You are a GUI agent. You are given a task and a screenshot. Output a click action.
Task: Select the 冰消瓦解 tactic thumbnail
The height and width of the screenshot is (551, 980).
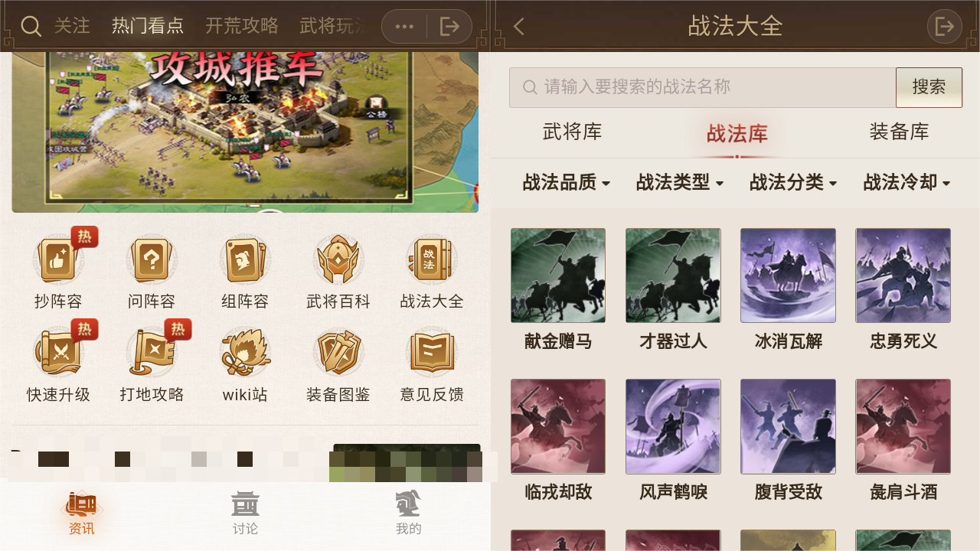(788, 275)
